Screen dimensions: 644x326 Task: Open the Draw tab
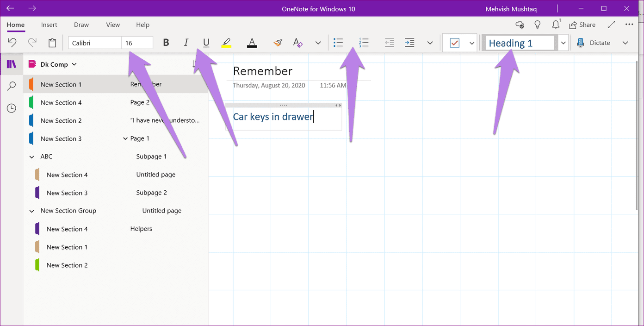[x=81, y=25]
